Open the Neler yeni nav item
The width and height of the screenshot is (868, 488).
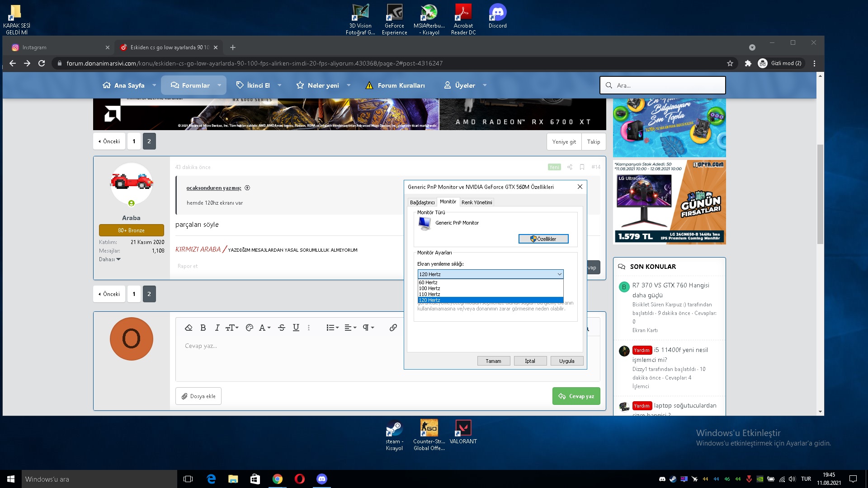point(318,85)
